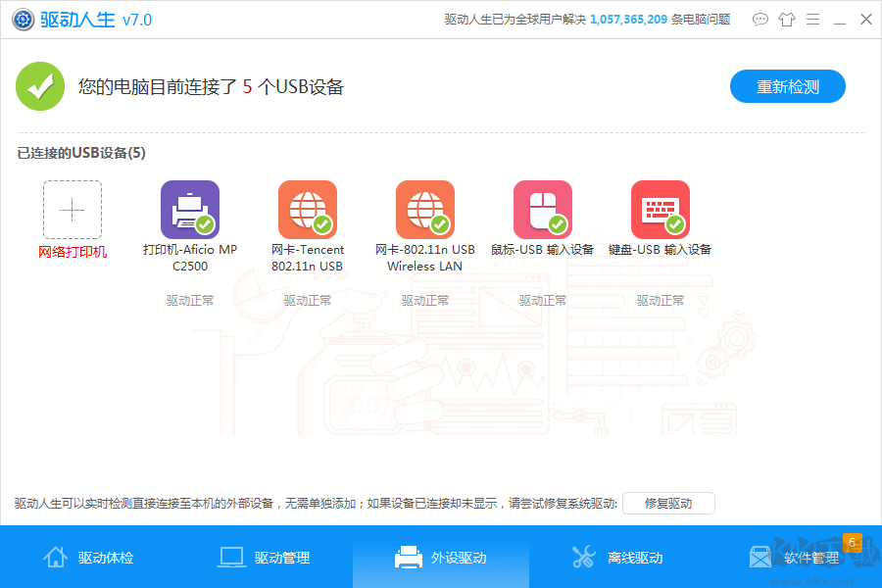Click the 修复驱动 button

point(668,503)
